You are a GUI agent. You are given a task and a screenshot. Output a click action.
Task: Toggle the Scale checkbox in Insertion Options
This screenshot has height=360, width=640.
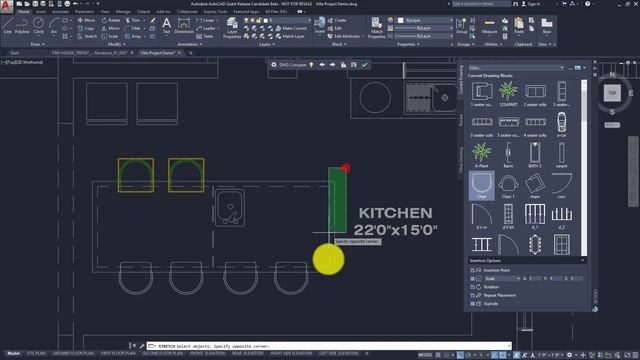click(x=473, y=278)
